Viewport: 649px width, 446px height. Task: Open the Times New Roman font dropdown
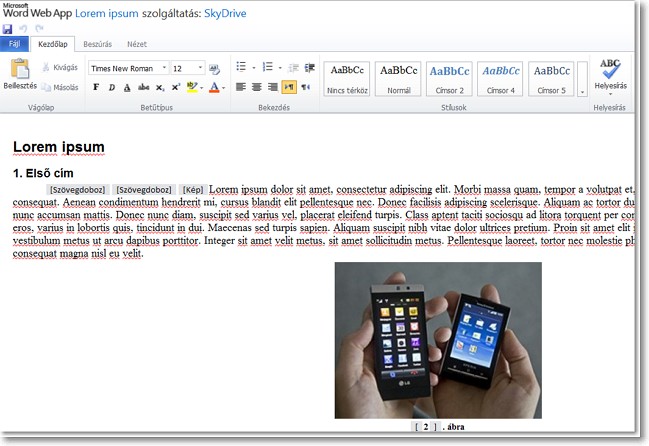click(165, 68)
